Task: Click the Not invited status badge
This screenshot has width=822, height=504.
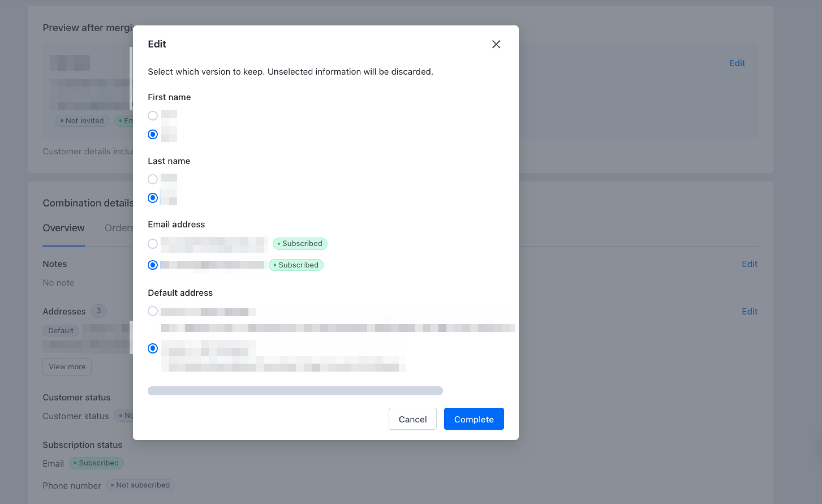Action: (x=82, y=121)
